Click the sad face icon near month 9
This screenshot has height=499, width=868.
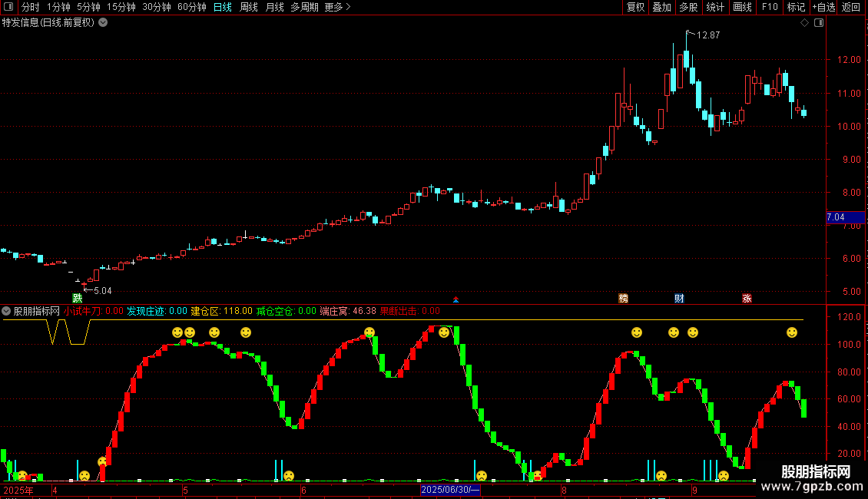(x=724, y=476)
